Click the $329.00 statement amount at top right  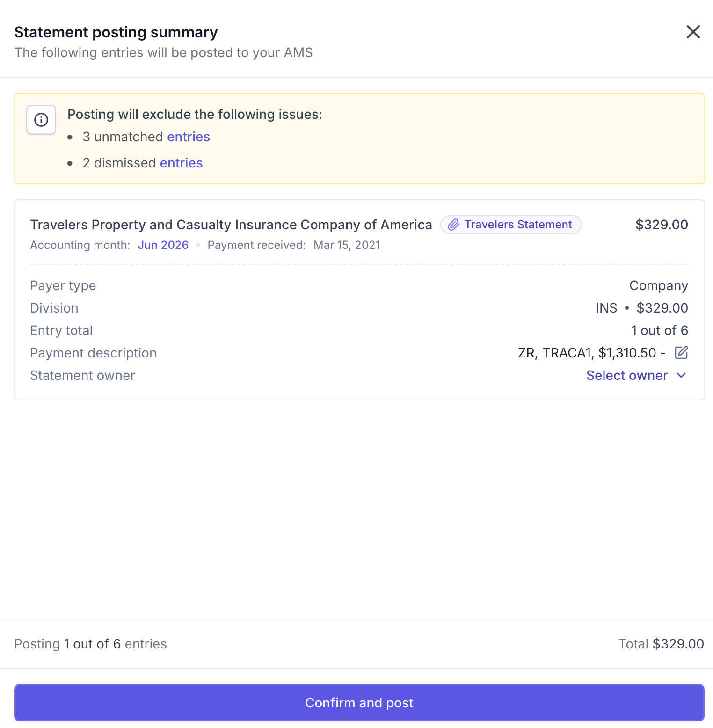coord(662,225)
